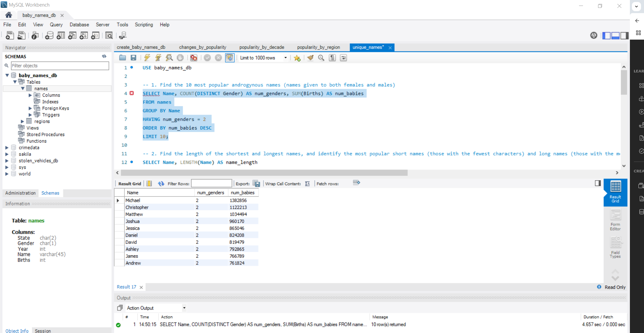Viewport: 644px width, 333px height.
Task: Reconnect to DBMS icon
Action: pyautogui.click(x=123, y=35)
